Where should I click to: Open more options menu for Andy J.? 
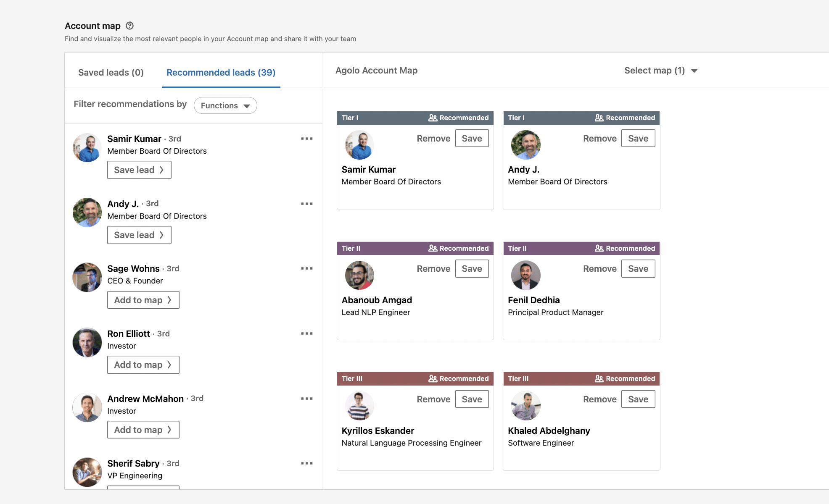[307, 204]
